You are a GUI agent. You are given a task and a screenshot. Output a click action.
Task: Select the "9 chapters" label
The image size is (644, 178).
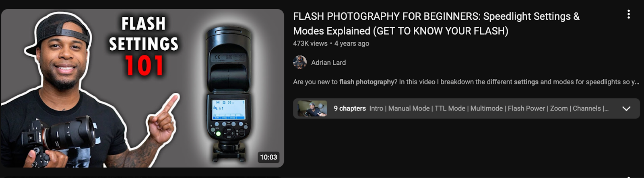(x=349, y=108)
